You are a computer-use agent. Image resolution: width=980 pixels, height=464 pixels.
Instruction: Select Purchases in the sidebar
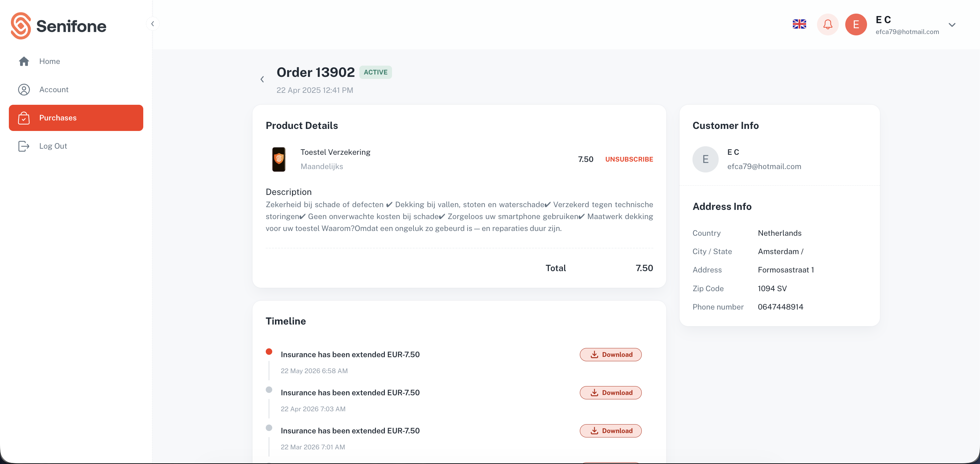click(x=76, y=118)
